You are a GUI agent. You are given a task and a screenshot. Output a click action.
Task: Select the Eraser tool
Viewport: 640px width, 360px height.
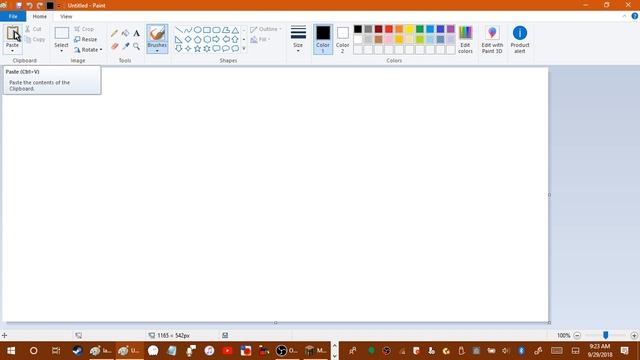click(114, 47)
